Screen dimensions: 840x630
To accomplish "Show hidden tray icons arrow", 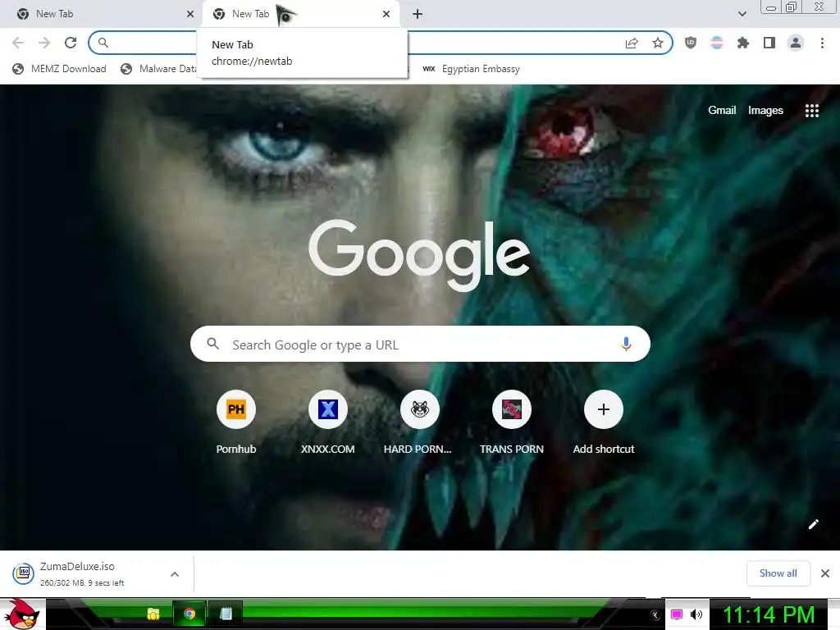I will 655,615.
